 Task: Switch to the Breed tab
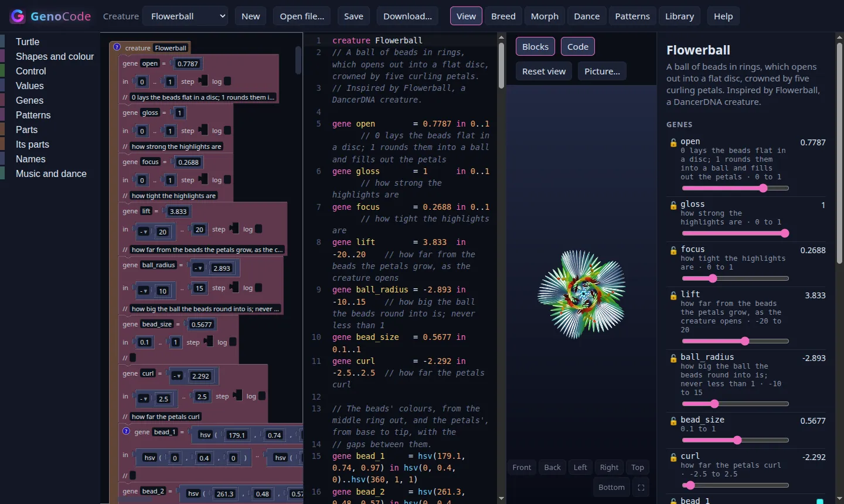503,16
